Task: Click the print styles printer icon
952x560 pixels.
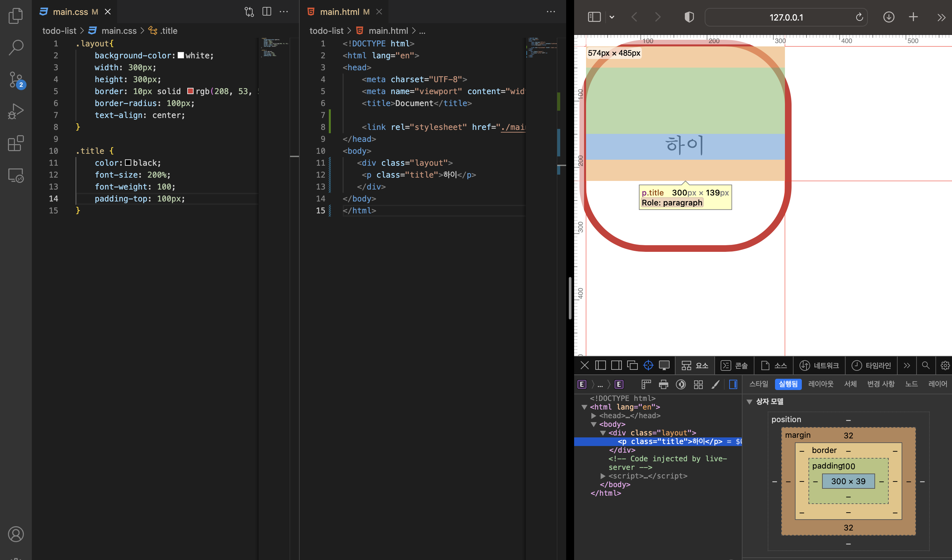Action: click(663, 384)
